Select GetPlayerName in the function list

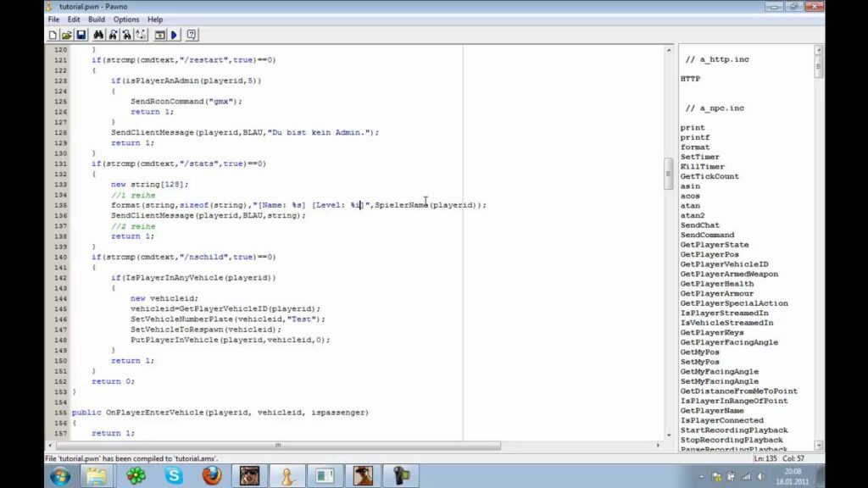coord(711,411)
